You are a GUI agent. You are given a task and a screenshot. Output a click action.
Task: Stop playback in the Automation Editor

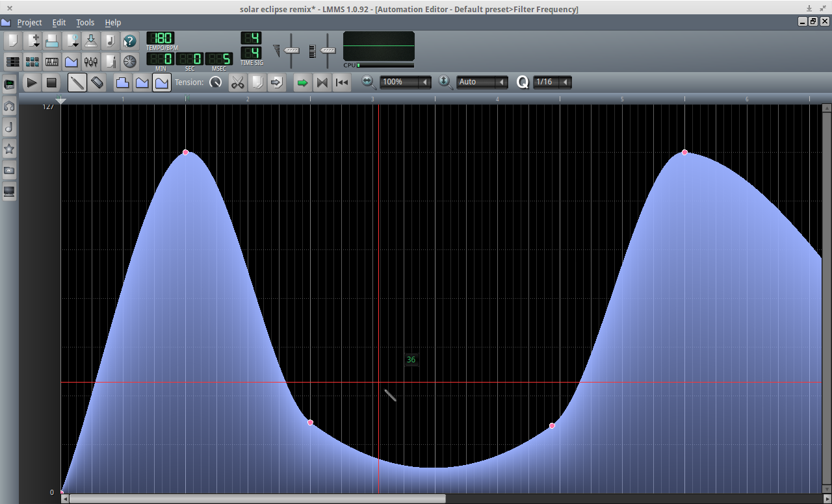[51, 82]
